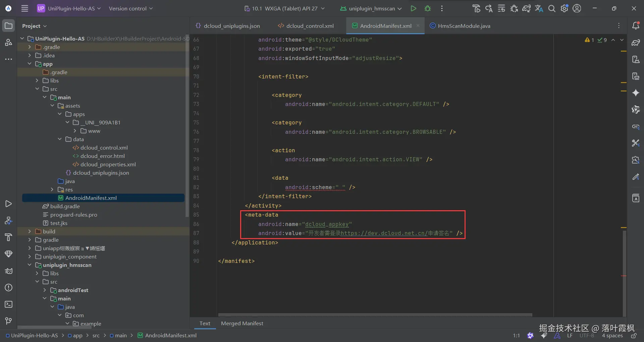Click the app breadcrumb in the status bar
Image resolution: width=644 pixels, height=342 pixels.
click(75, 336)
